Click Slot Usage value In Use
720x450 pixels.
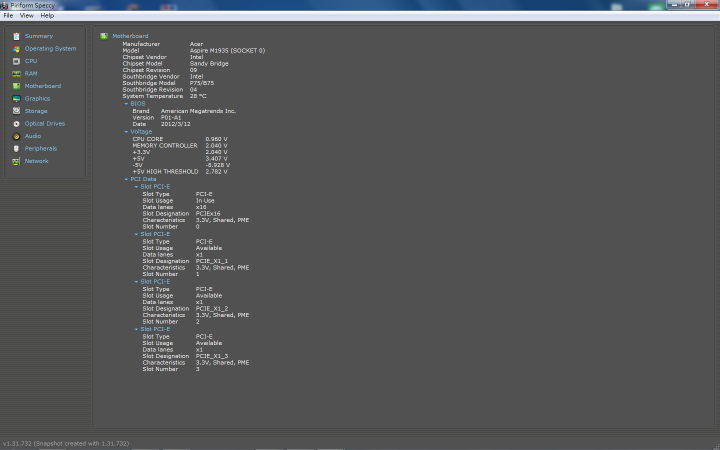click(205, 201)
